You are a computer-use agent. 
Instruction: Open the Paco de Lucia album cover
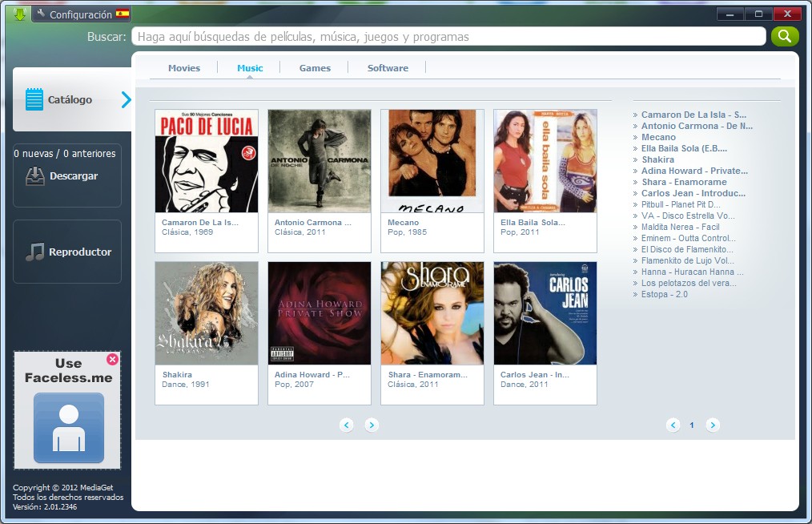pos(207,161)
